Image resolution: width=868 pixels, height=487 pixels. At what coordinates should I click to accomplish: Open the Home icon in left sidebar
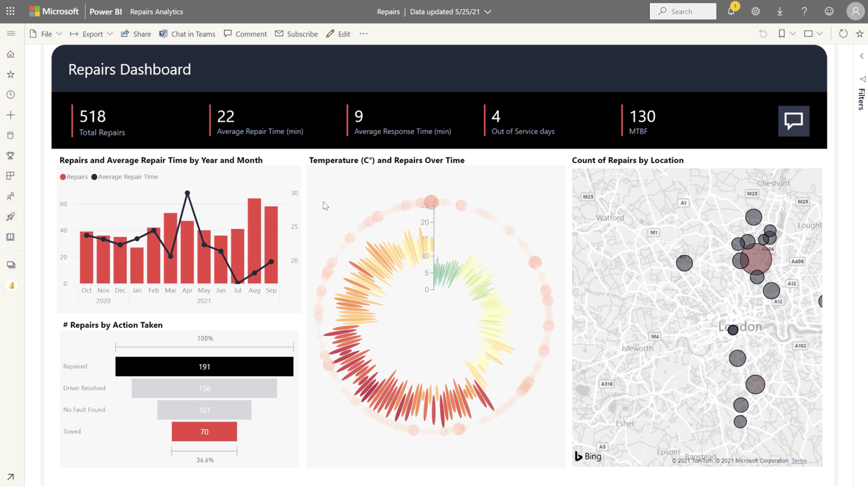[x=11, y=54]
